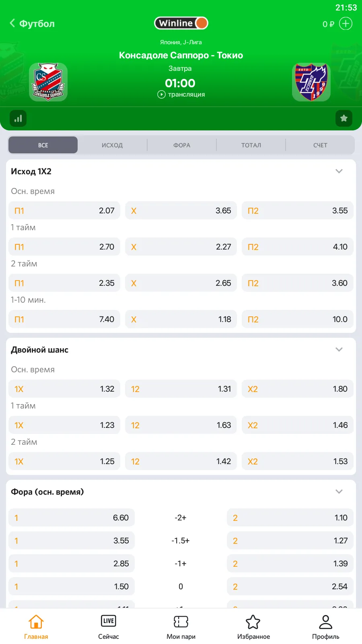Tap the plus icon to deposit balance
The width and height of the screenshot is (362, 644).
(346, 24)
